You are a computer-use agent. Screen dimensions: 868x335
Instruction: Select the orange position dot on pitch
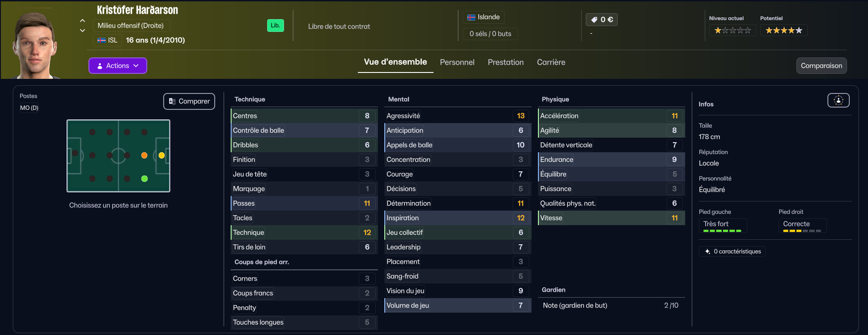[x=144, y=155]
